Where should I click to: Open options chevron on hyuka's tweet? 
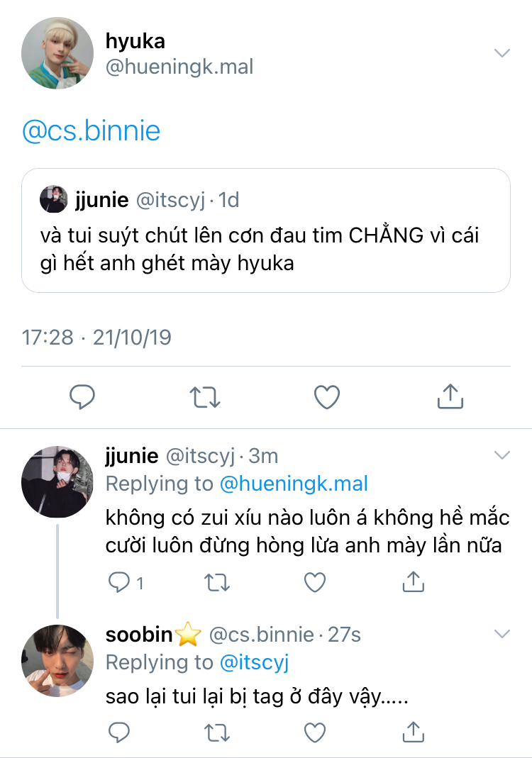tap(501, 54)
